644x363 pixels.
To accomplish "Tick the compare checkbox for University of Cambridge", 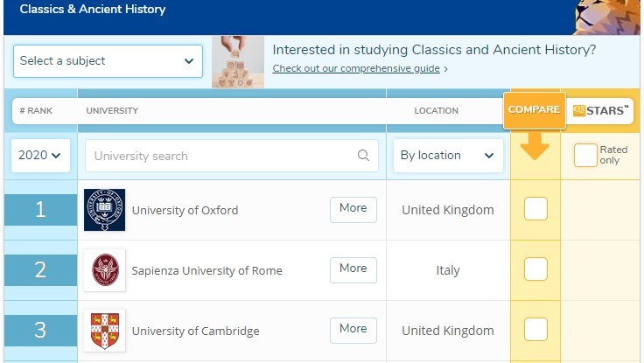I will pos(535,330).
